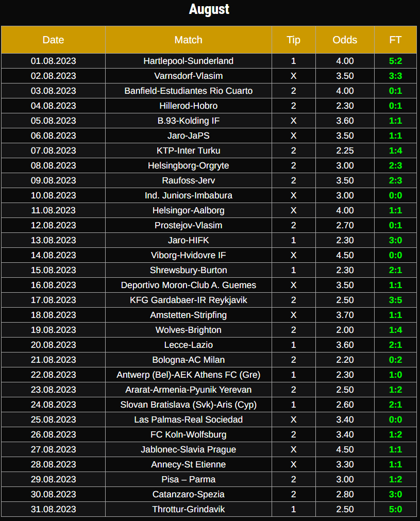Select the Las Palmas-Real Sociedad row
This screenshot has height=521, width=420.
[188, 419]
